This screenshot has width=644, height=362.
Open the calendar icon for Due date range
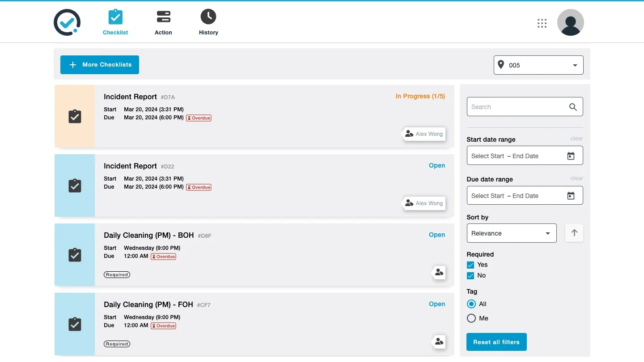571,195
